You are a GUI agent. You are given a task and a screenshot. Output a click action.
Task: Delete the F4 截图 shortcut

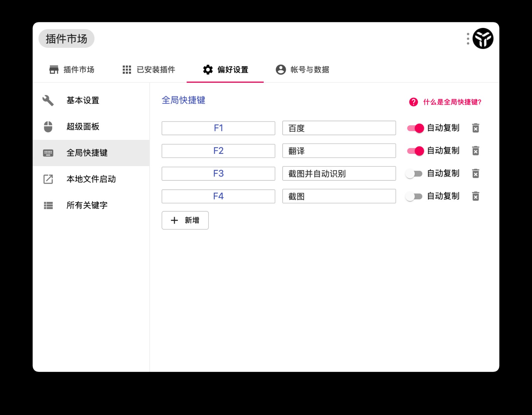[x=475, y=196]
